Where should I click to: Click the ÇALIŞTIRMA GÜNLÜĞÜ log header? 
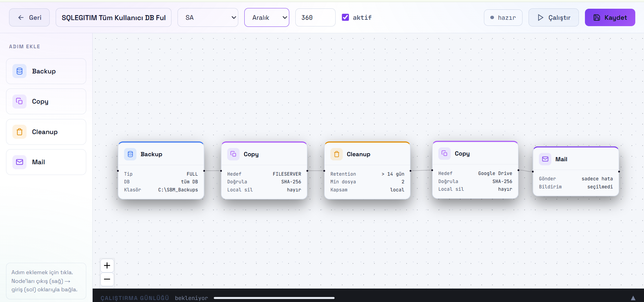coord(135,298)
